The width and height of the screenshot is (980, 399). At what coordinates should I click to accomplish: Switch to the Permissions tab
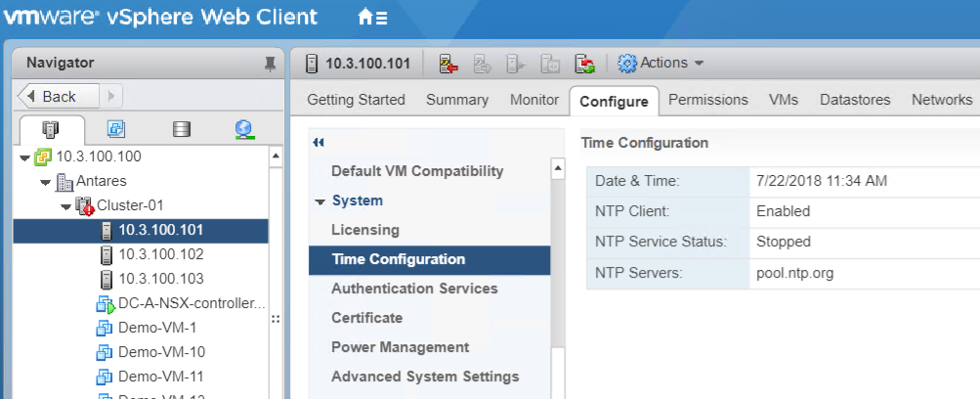point(708,100)
